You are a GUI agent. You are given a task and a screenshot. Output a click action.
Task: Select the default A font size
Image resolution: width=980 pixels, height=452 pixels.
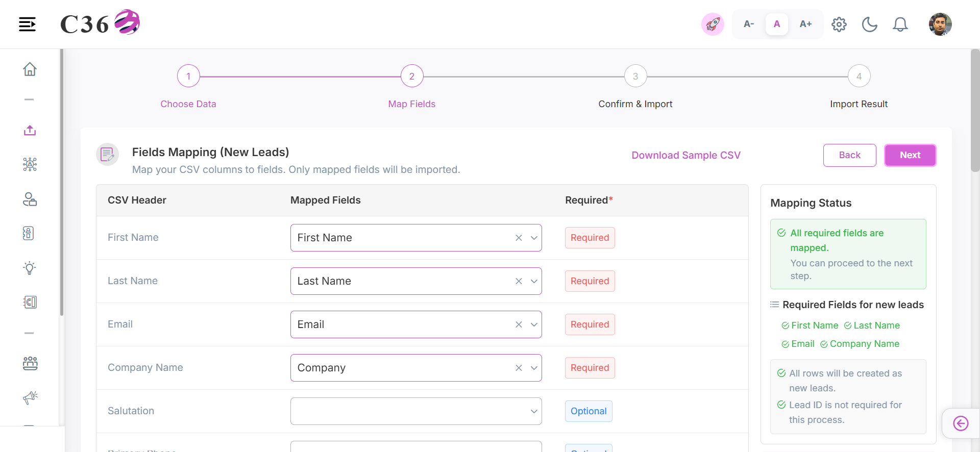point(777,24)
